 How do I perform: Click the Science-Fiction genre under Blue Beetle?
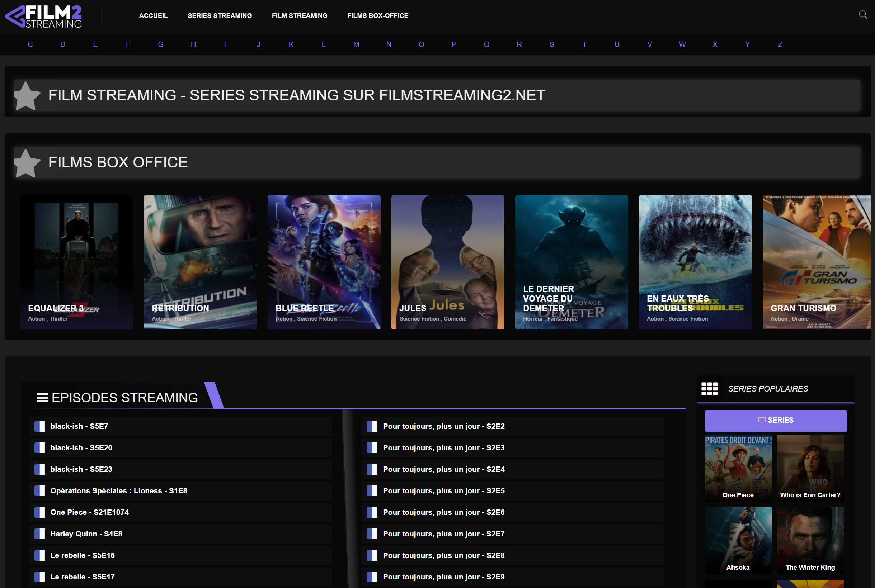[x=317, y=319]
